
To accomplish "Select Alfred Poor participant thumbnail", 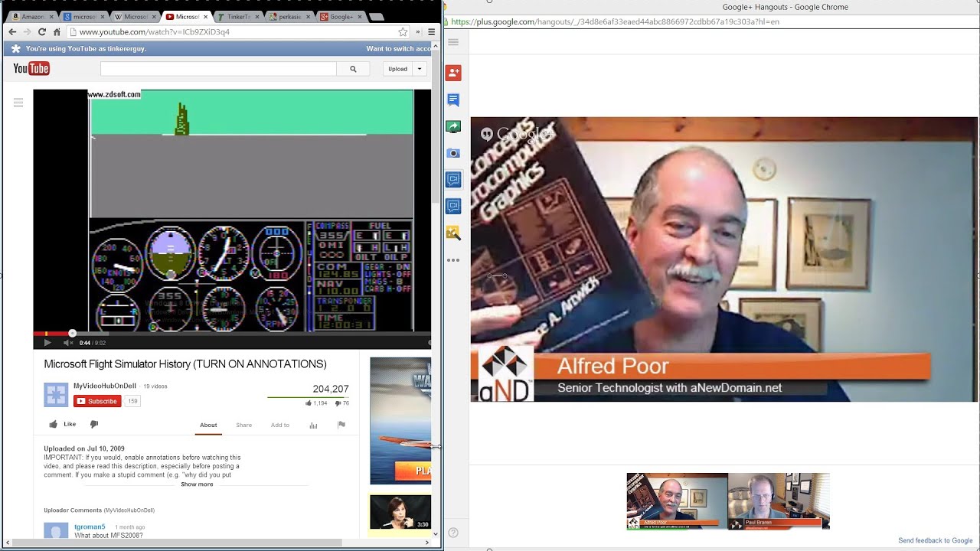I will point(677,501).
